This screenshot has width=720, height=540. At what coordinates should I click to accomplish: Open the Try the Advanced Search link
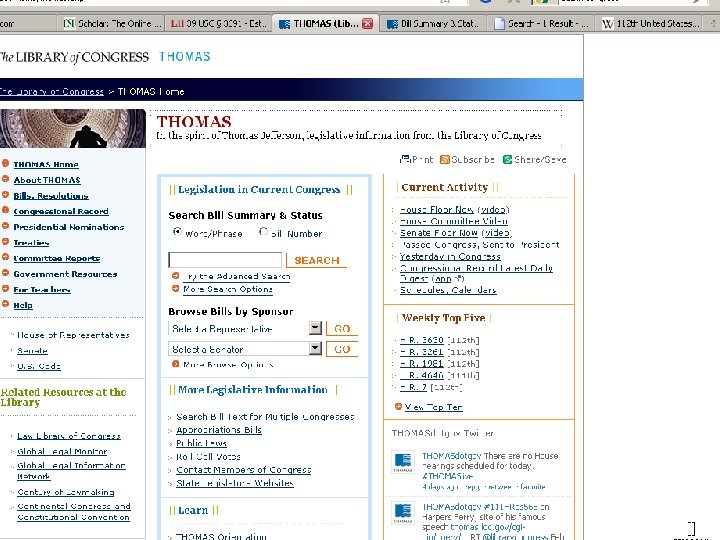[x=236, y=276]
